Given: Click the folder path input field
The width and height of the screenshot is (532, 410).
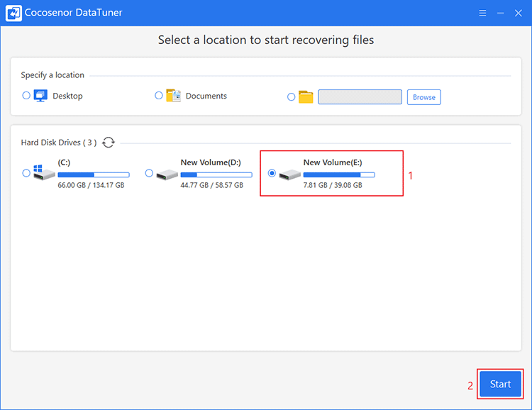Looking at the screenshot, I should tap(360, 97).
